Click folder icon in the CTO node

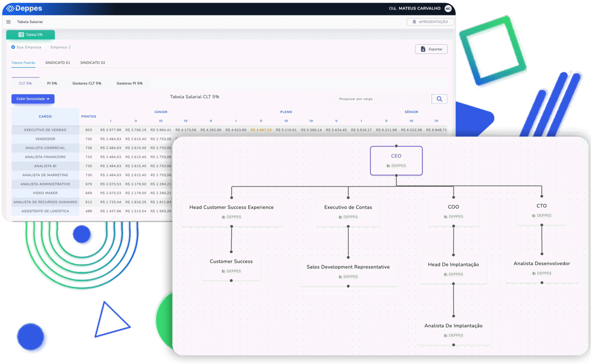[534, 216]
